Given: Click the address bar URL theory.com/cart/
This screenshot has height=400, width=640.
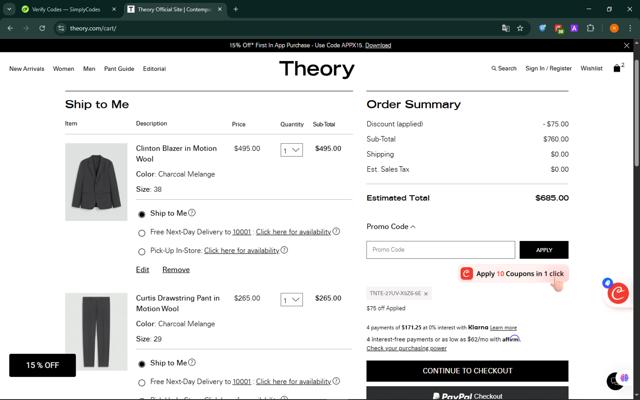Looking at the screenshot, I should click(93, 28).
